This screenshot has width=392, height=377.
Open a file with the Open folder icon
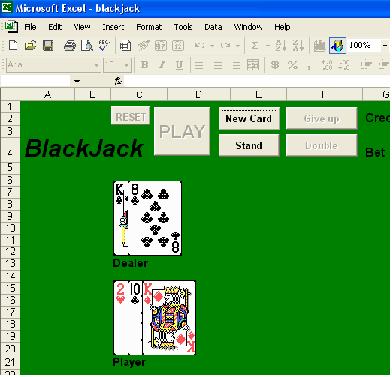click(30, 45)
